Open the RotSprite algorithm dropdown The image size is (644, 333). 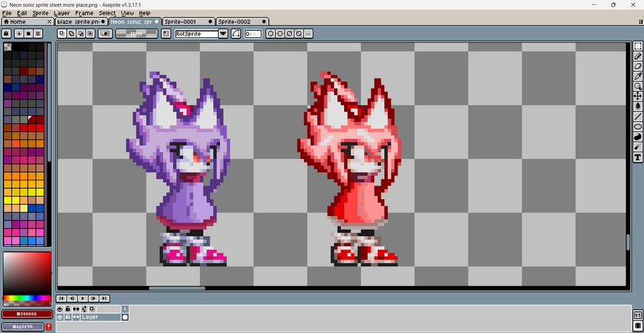pos(223,34)
